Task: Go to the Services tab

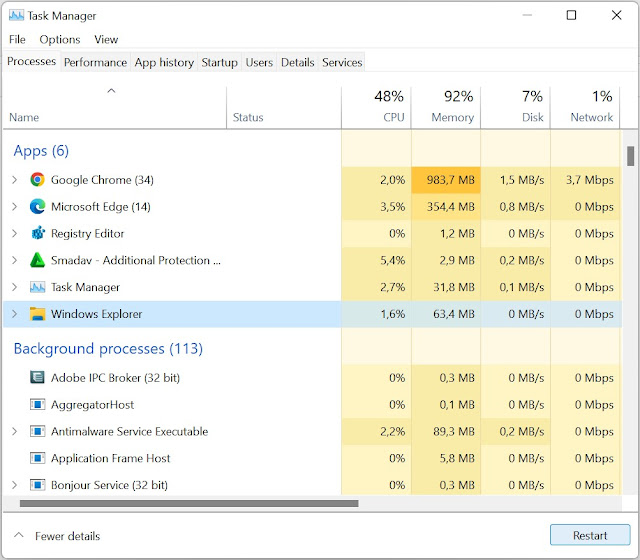Action: pos(342,62)
